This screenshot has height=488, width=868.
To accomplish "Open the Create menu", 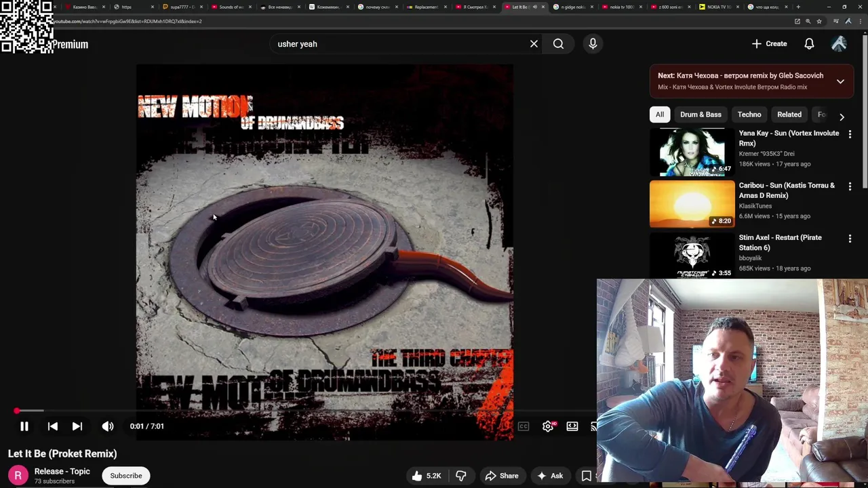I will pos(770,44).
